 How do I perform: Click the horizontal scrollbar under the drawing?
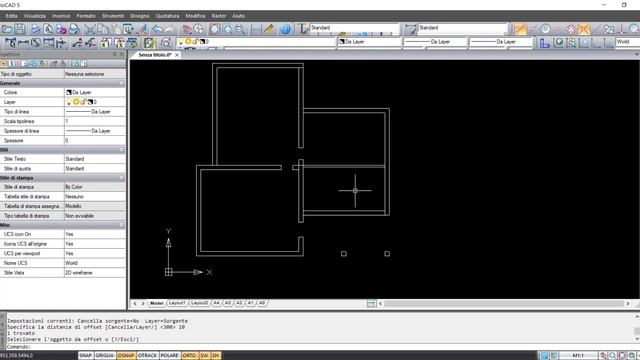tap(504, 304)
